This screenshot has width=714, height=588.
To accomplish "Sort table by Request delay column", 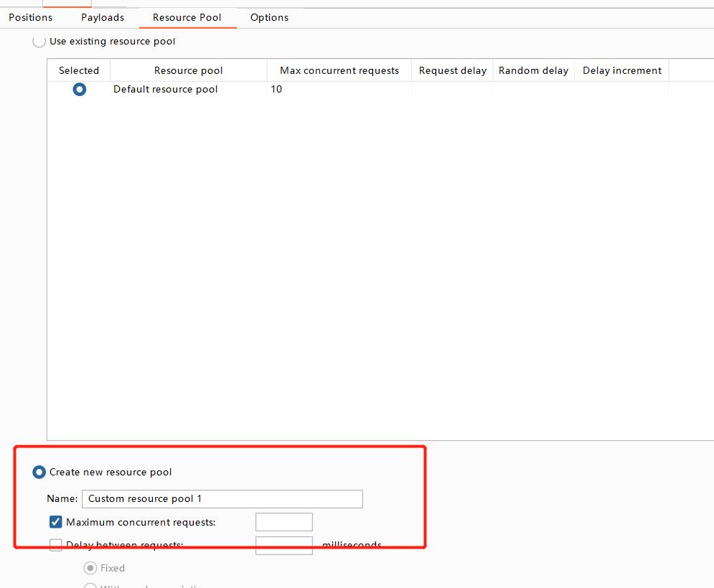I will pyautogui.click(x=452, y=70).
